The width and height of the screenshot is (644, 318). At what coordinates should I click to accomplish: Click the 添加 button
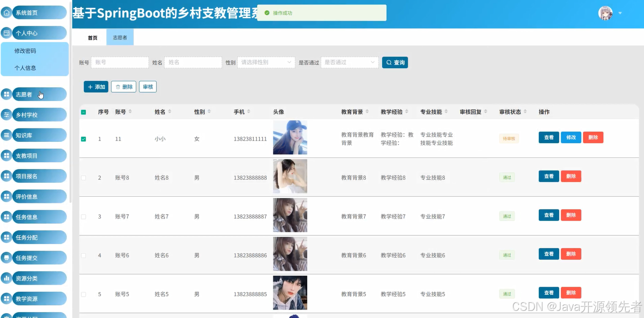[96, 87]
